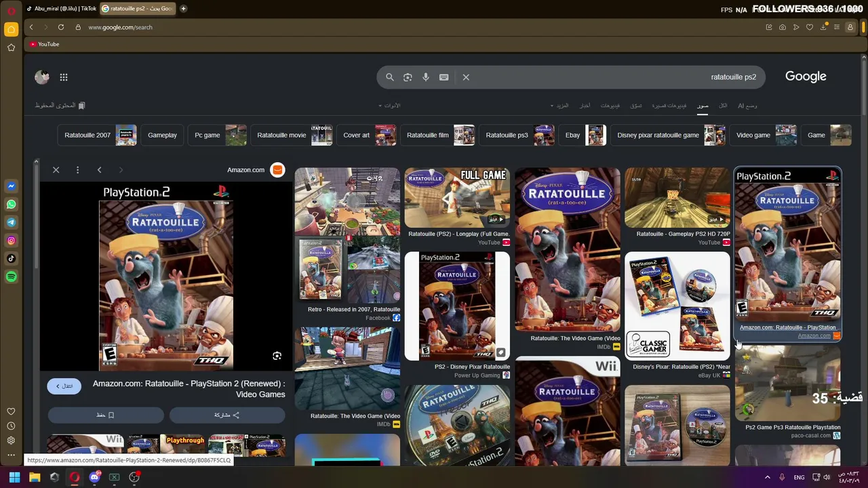Clear the search box with the X
This screenshot has width=868, height=488.
click(466, 77)
